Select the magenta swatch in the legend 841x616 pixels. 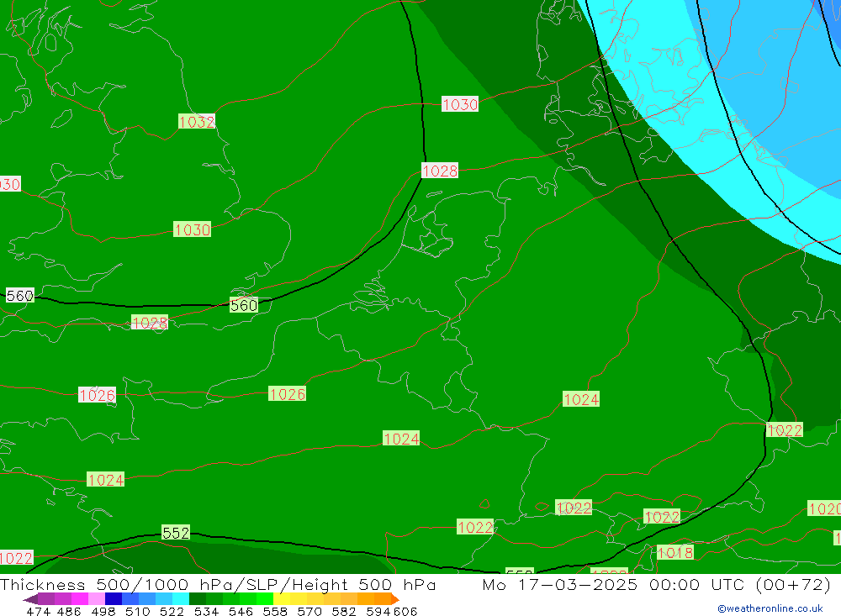tap(80, 599)
